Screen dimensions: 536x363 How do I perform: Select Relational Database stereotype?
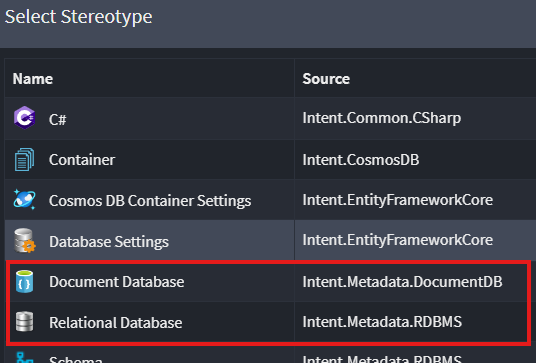click(x=116, y=322)
